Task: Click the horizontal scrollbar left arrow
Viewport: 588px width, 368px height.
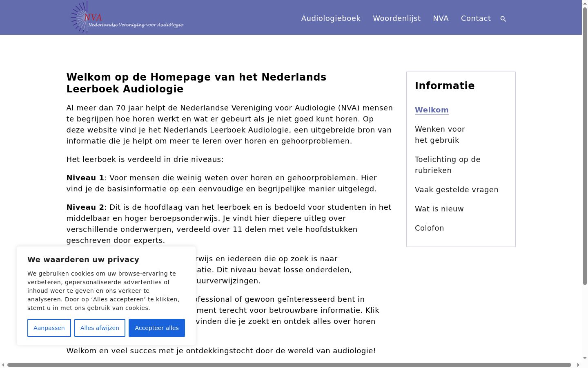Action: tap(3, 365)
